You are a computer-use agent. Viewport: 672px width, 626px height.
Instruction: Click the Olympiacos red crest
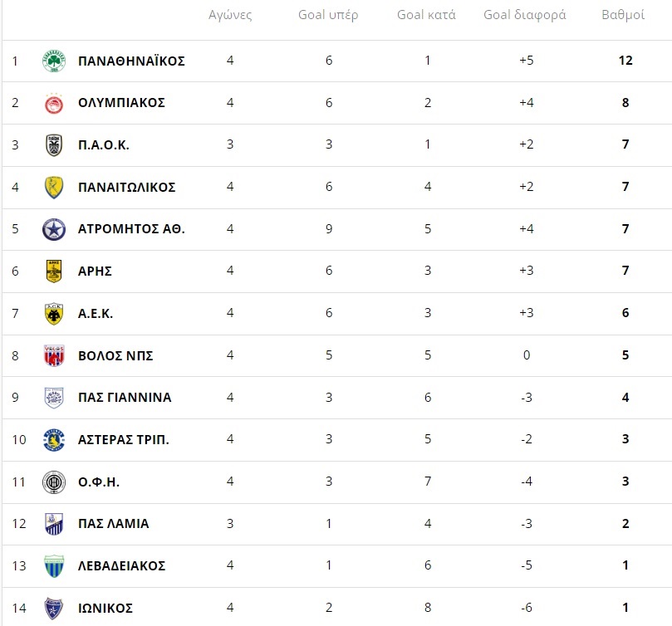coord(54,103)
